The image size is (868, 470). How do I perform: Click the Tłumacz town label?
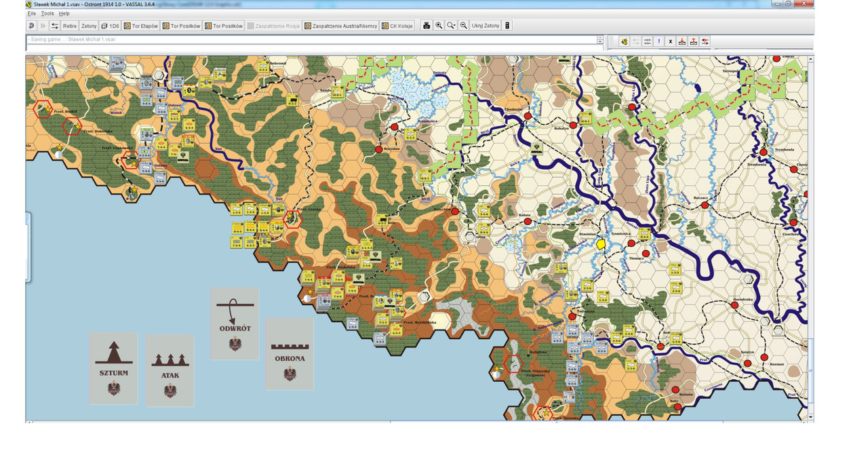click(x=637, y=258)
